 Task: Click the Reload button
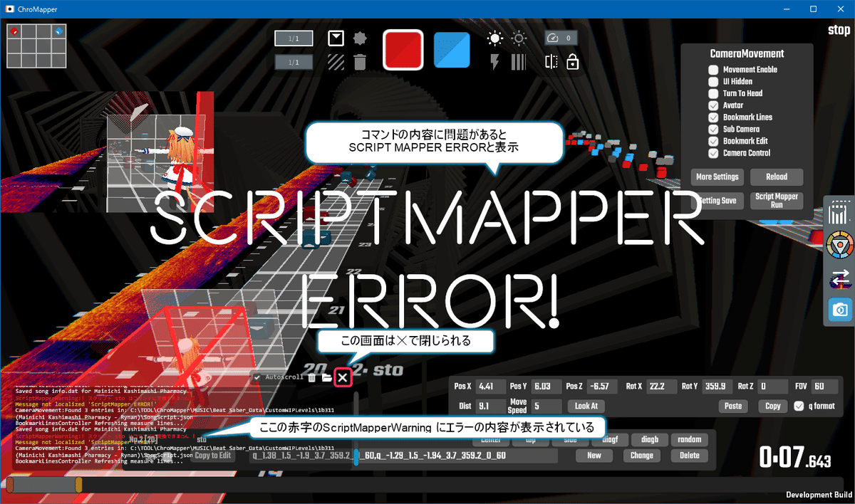[777, 177]
